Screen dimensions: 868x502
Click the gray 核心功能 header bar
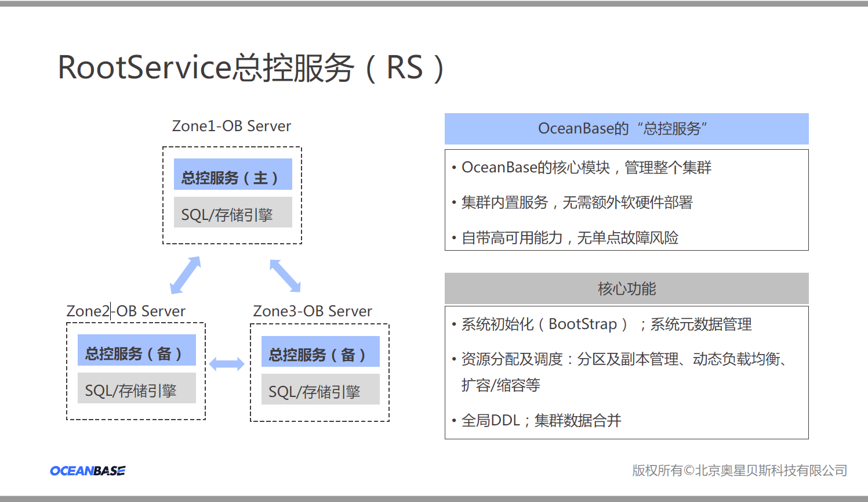click(626, 288)
